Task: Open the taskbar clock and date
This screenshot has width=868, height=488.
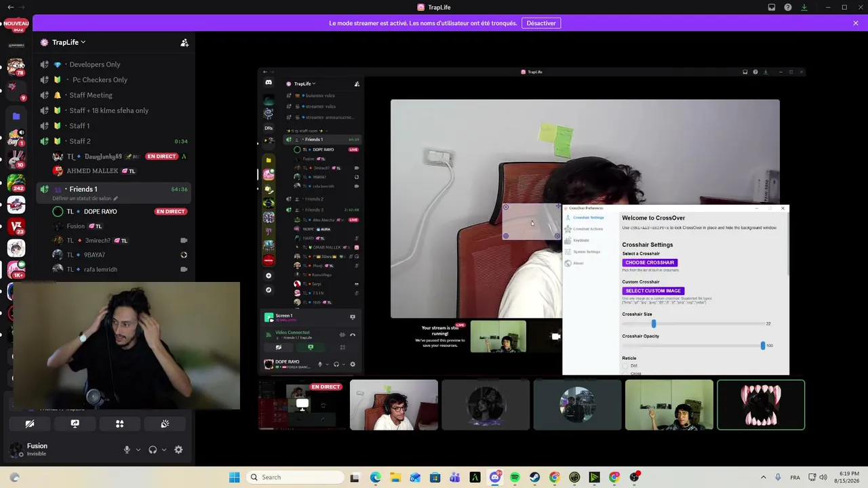Action: pos(848,477)
